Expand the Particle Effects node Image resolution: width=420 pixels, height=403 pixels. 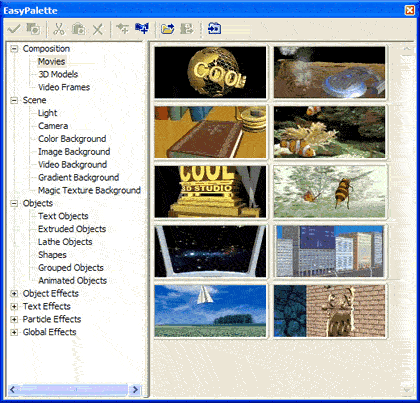(14, 319)
